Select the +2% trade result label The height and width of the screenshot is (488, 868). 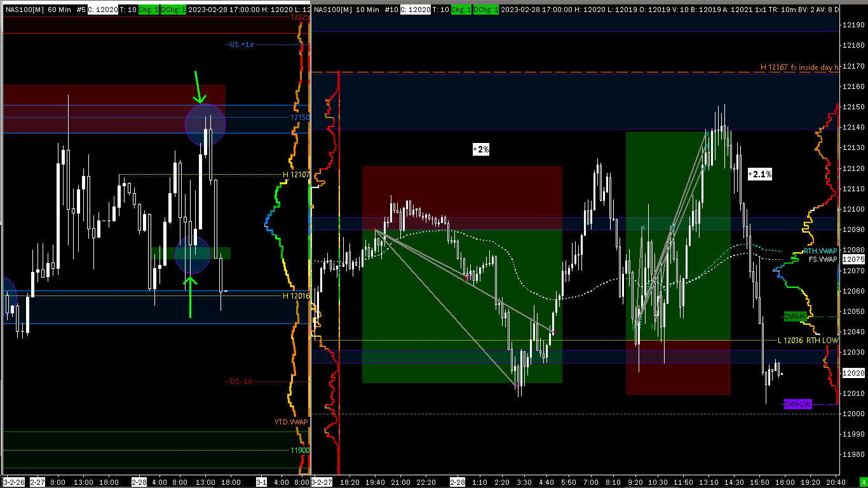point(481,149)
